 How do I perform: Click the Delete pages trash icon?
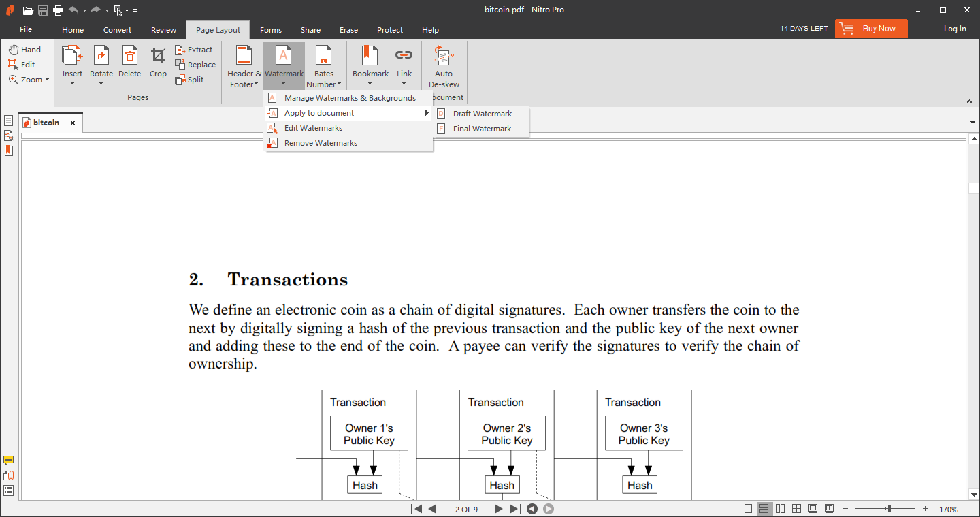coord(129,56)
